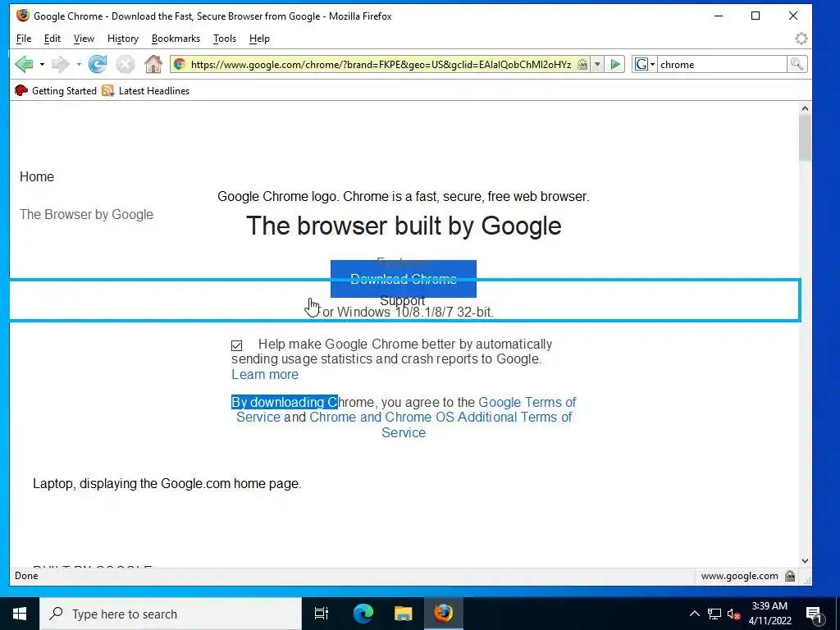840x630 pixels.
Task: Launch Microsoft Edge from the taskbar
Action: pyautogui.click(x=363, y=614)
